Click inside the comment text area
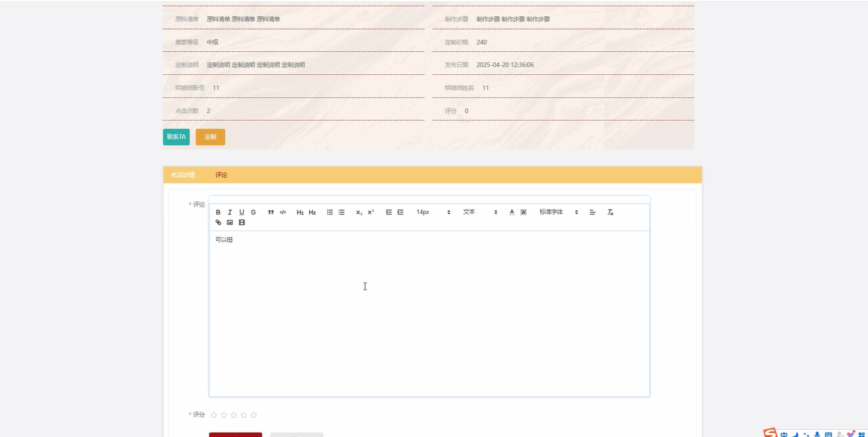The image size is (868, 437). pyautogui.click(x=429, y=314)
